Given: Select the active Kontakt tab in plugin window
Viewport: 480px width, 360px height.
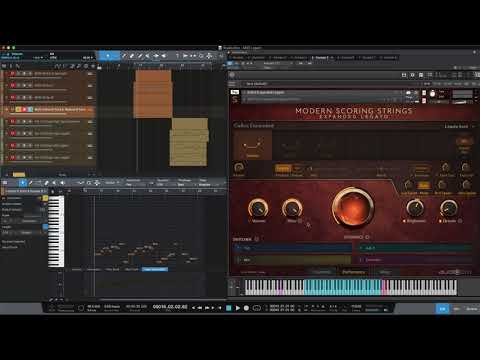Looking at the screenshot, I should pos(321,58).
